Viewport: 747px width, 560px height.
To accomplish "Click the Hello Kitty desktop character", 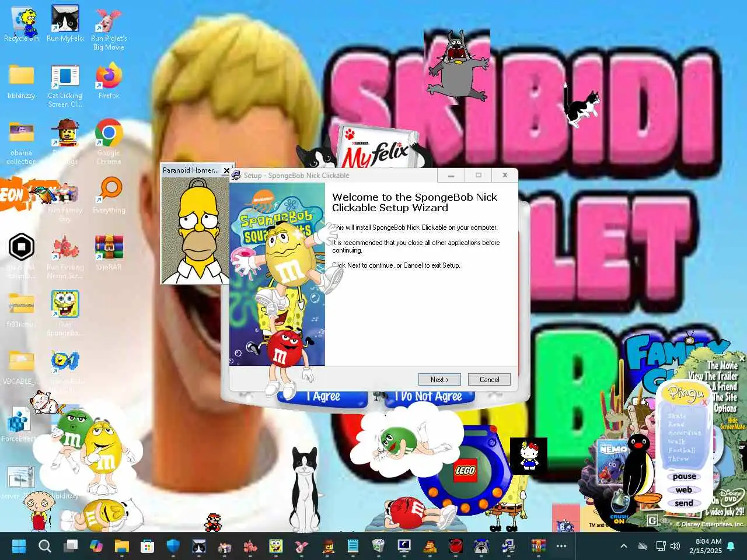I will tap(529, 456).
